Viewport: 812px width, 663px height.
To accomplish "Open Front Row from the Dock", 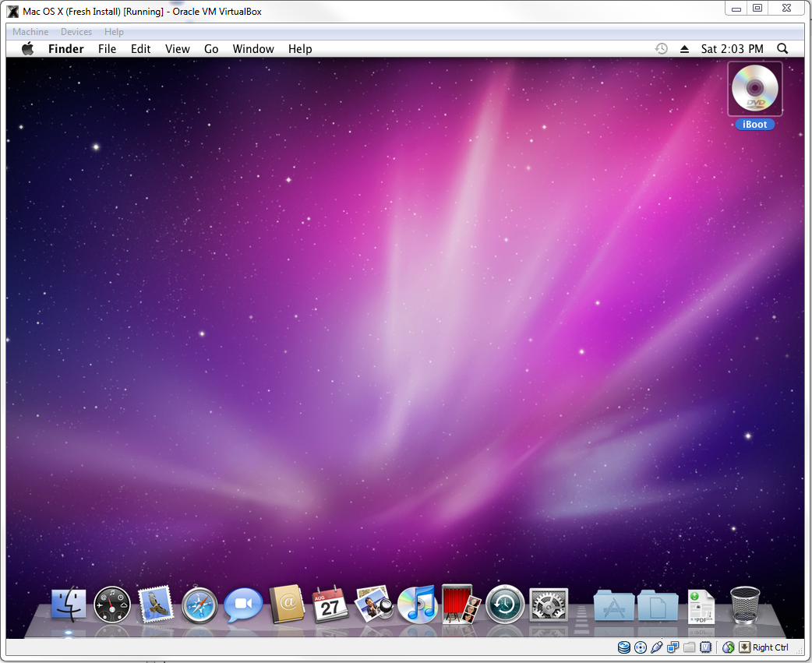I will tap(461, 605).
